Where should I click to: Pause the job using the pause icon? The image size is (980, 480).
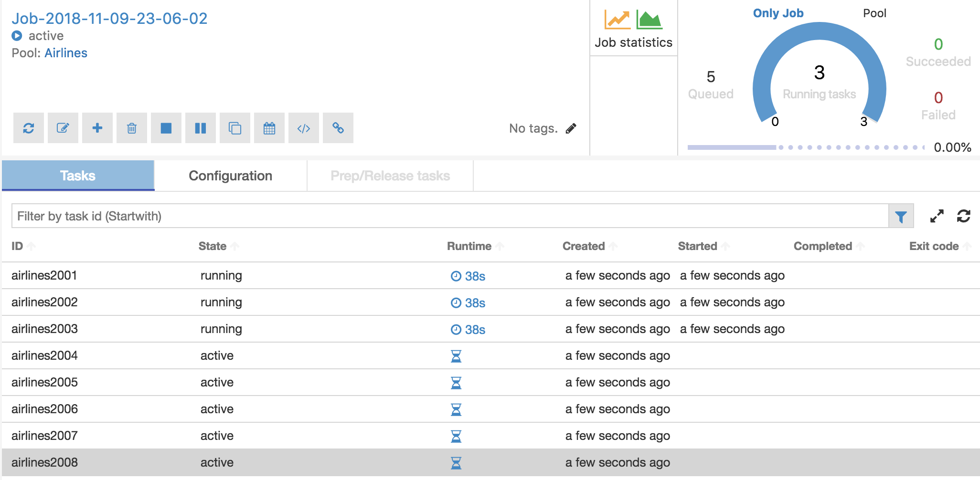(201, 128)
